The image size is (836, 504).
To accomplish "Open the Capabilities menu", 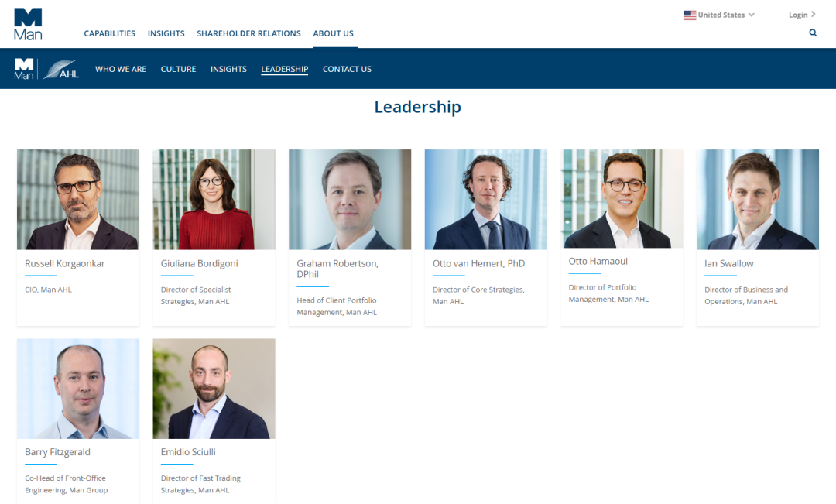I will click(x=109, y=33).
